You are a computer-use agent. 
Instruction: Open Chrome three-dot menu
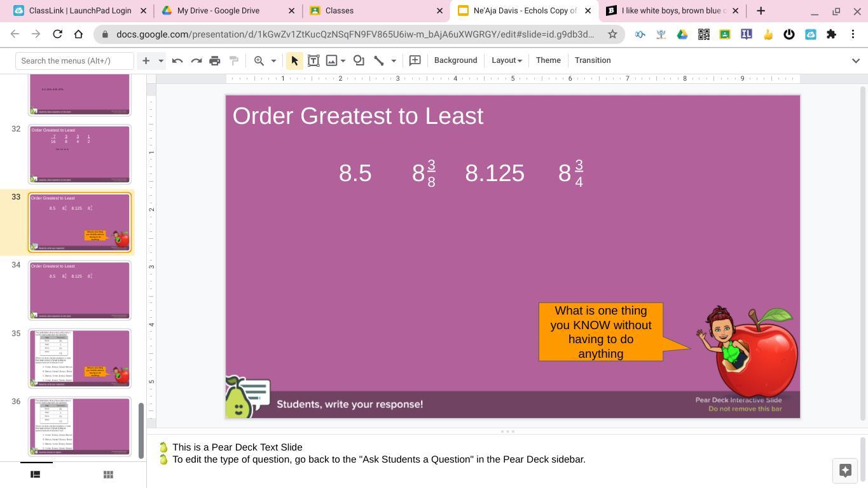coord(853,34)
